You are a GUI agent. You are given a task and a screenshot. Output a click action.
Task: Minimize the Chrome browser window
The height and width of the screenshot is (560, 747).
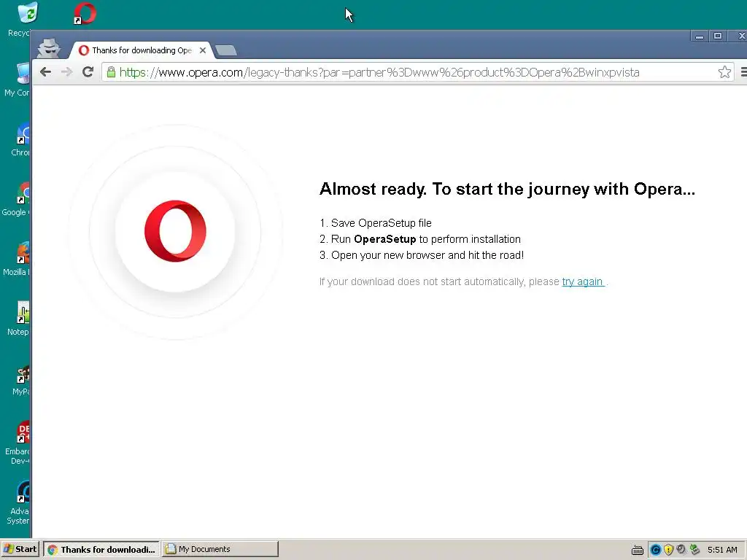coord(700,36)
